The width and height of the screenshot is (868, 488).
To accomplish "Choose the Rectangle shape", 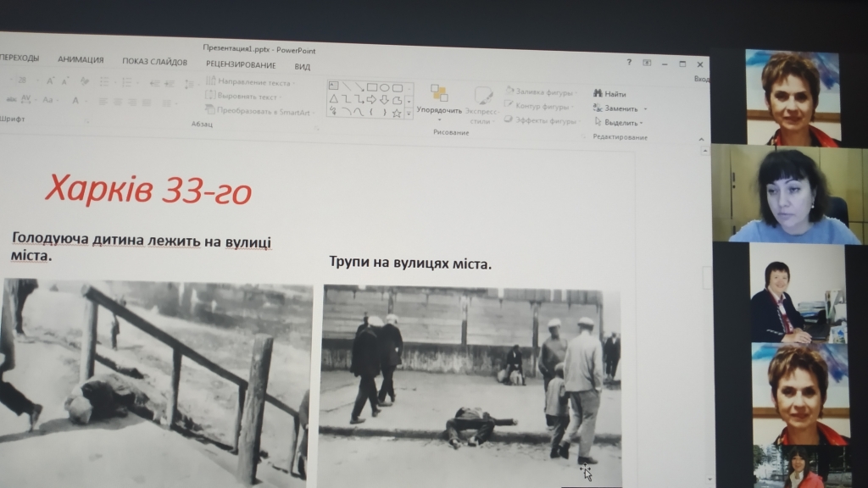I will 371,87.
